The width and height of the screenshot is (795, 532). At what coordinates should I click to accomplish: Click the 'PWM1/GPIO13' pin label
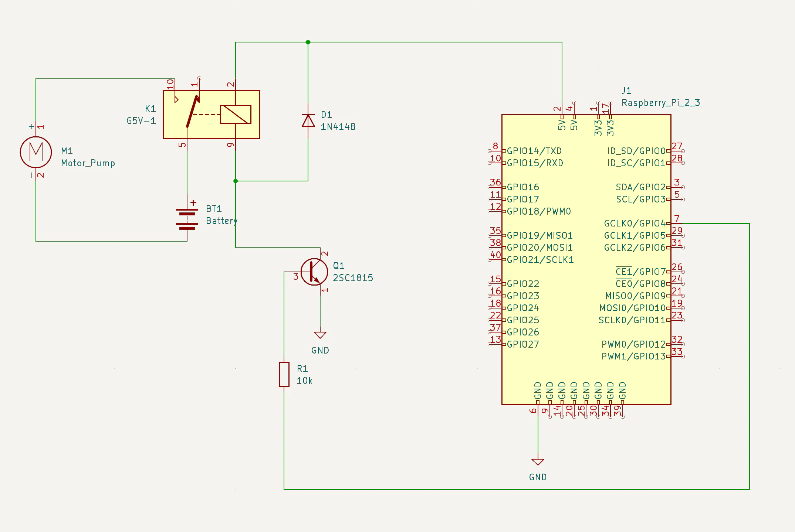[x=634, y=357]
